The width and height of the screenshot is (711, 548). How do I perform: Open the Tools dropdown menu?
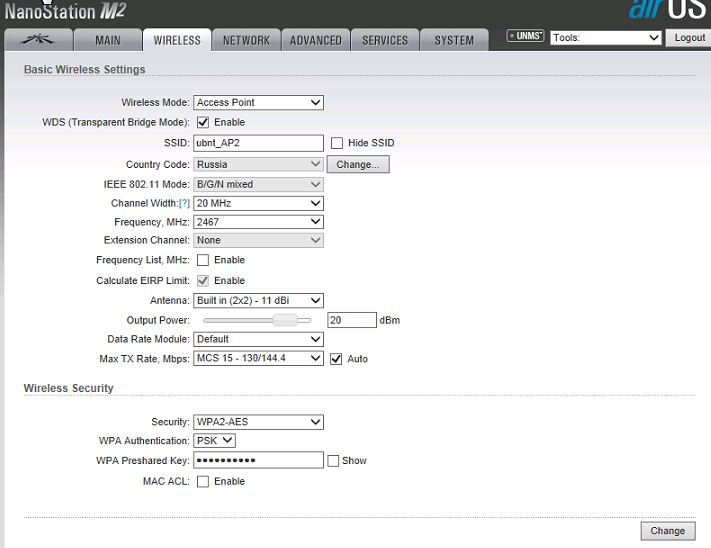click(x=605, y=38)
